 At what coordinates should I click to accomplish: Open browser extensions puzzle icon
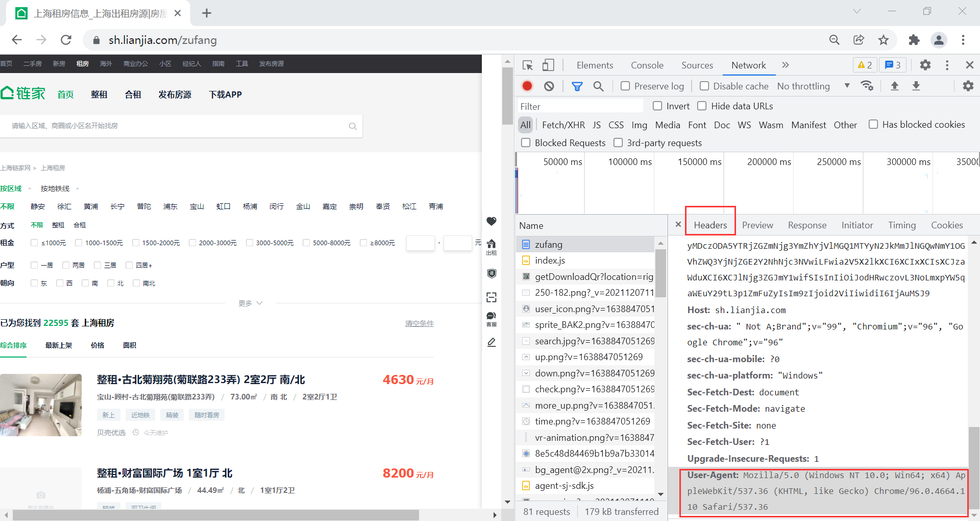tap(914, 40)
